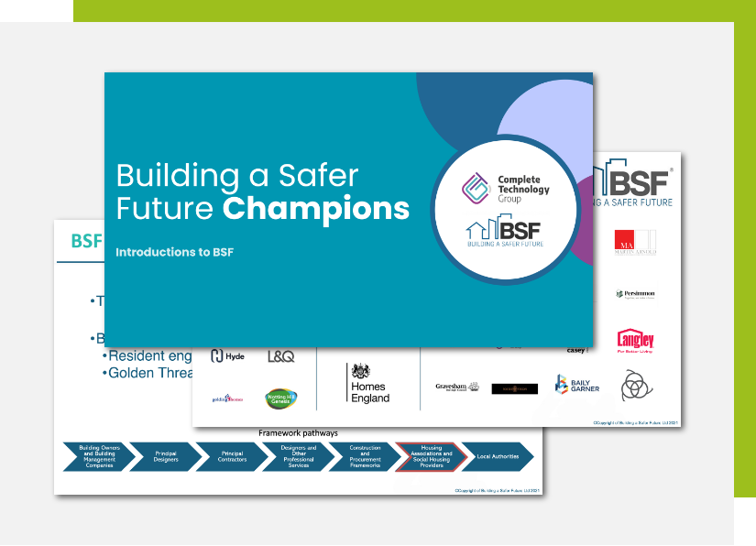Viewport: 756px width, 546px height.
Task: Click the L&Q logo
Action: pos(280,356)
